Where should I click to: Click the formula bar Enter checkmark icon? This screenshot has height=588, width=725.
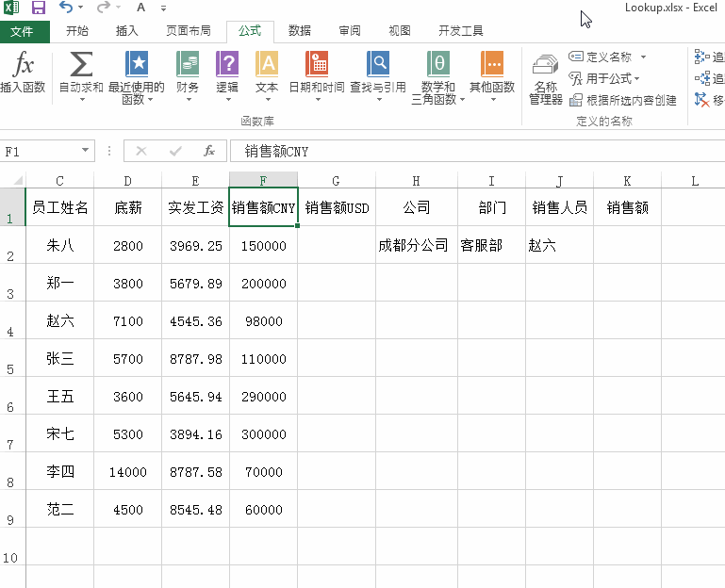pyautogui.click(x=175, y=151)
